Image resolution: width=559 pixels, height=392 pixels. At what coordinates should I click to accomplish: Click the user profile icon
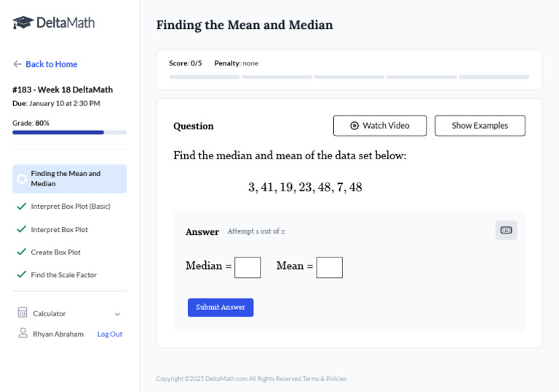click(x=23, y=333)
